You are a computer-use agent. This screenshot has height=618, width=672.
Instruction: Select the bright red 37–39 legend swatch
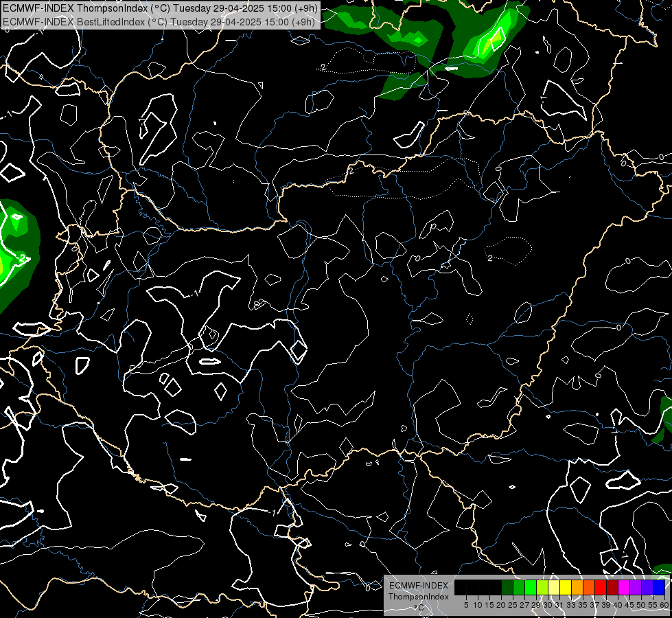(601, 588)
